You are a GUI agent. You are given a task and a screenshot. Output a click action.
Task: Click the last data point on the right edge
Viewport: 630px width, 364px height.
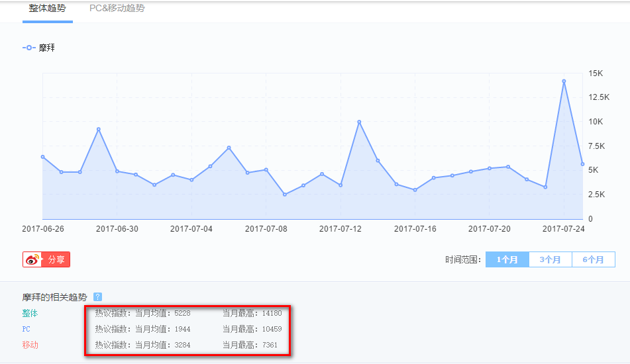point(582,164)
